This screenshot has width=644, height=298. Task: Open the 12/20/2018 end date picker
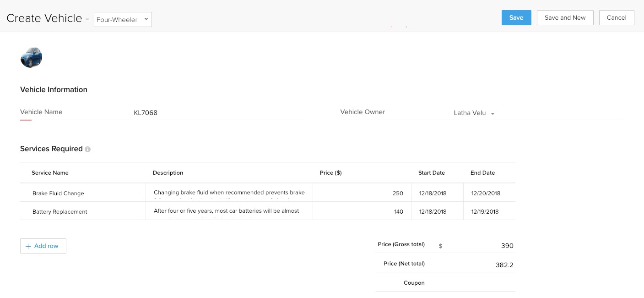tap(486, 193)
